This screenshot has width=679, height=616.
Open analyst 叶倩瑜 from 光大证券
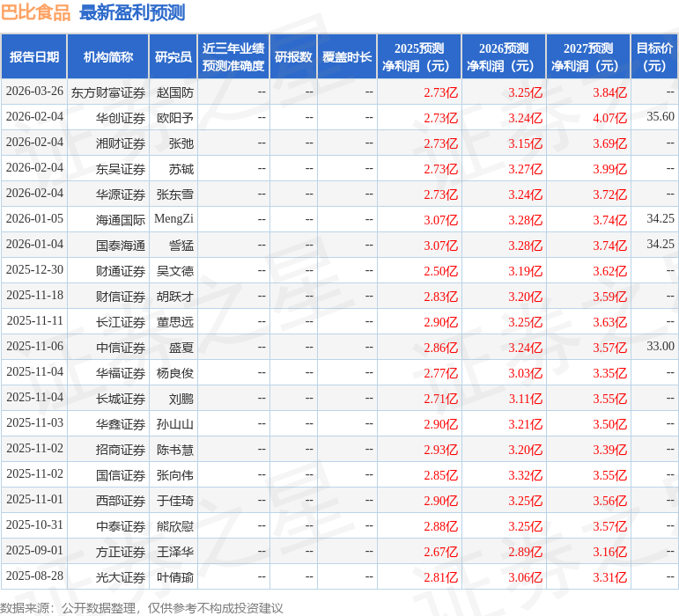coord(174,577)
